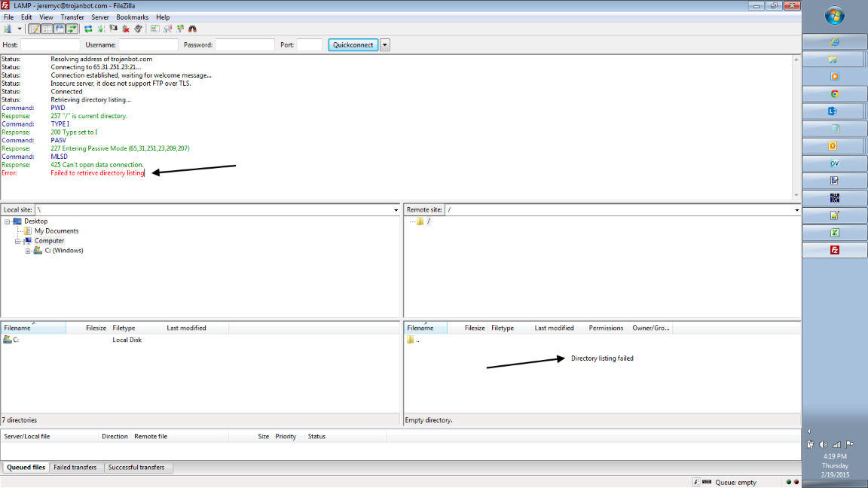Open the Transfer menu
868x488 pixels.
click(72, 17)
